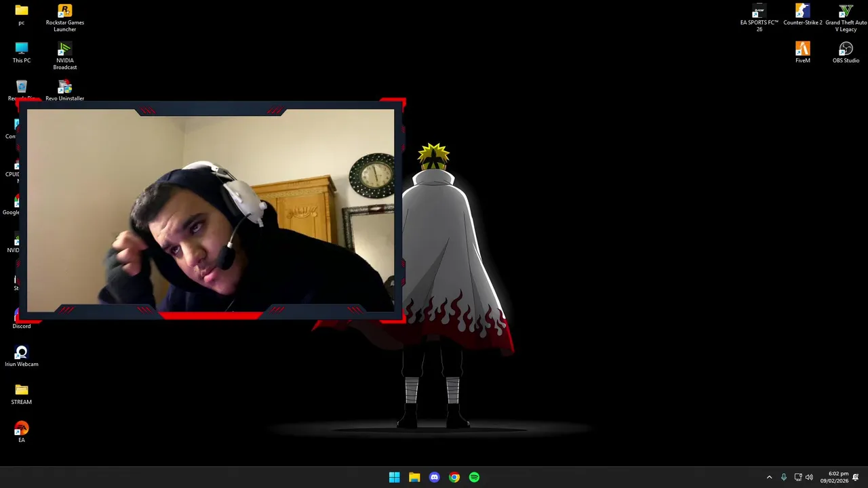Launch Rockstar Games Launcher shortcut
This screenshot has height=488, width=868.
[x=64, y=18]
